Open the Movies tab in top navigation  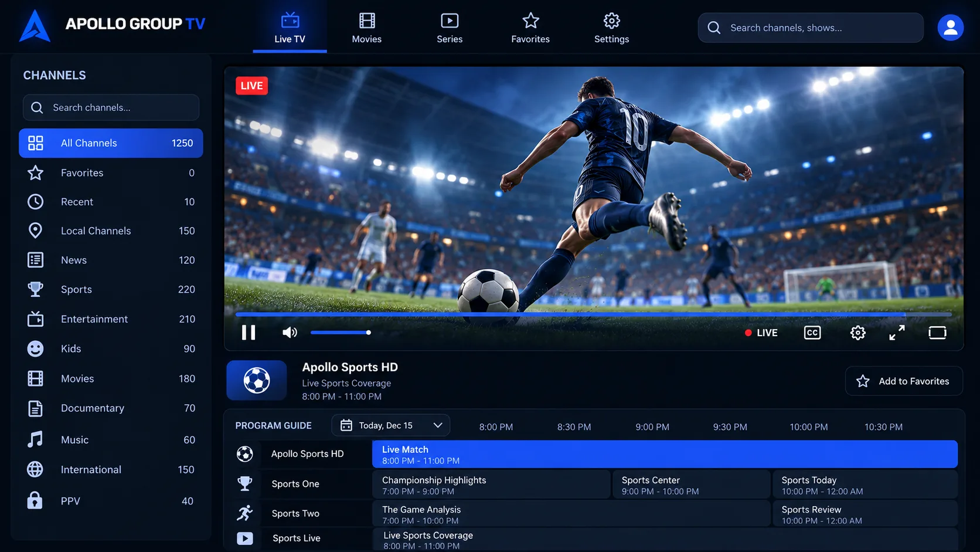(x=367, y=28)
